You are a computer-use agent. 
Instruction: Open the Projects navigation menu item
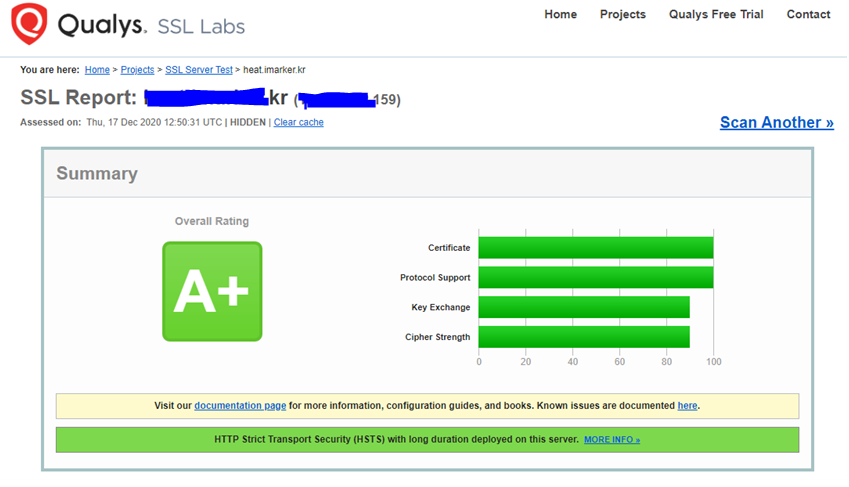click(623, 15)
